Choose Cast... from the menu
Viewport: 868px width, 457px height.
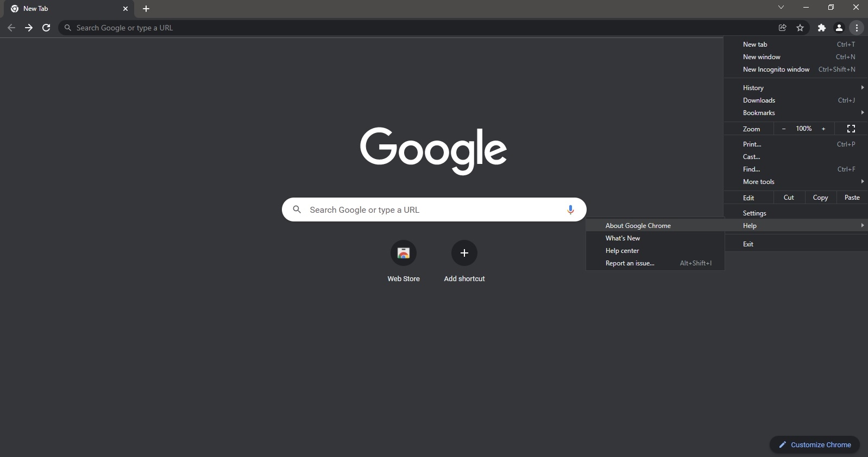pos(796,157)
